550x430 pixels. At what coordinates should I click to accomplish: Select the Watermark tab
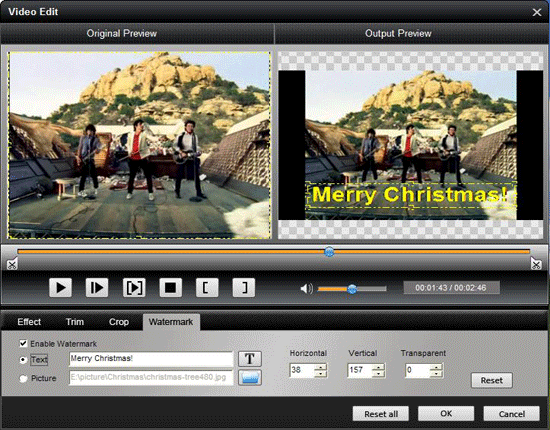(x=171, y=322)
